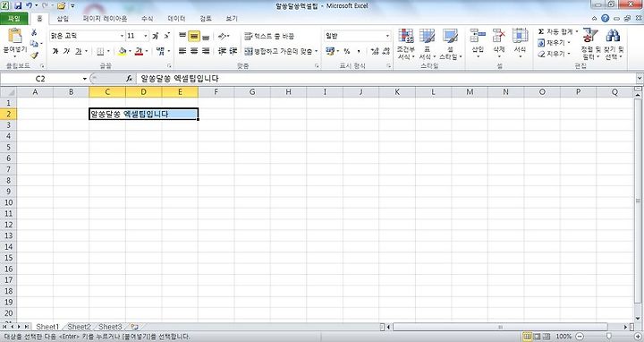Click the increase decimal icon
Viewport: 644px width, 342px height.
[x=374, y=51]
